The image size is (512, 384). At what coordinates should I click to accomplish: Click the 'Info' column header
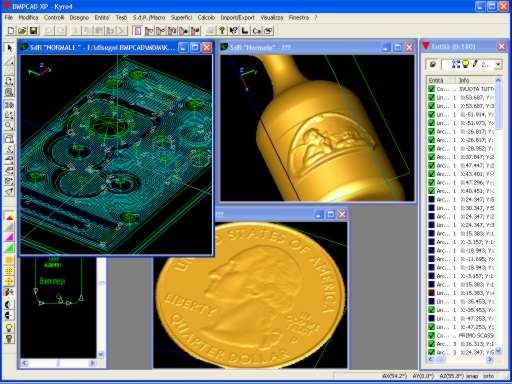(x=475, y=80)
